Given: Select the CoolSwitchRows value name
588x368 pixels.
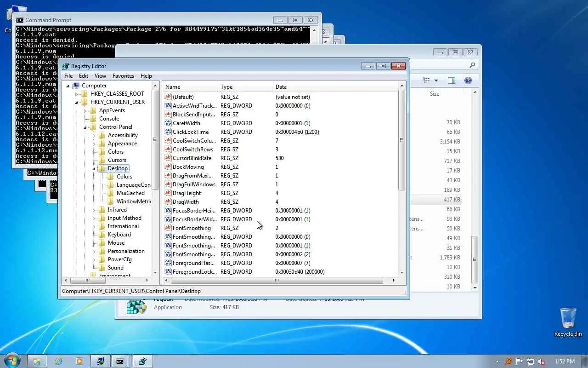Looking at the screenshot, I should click(193, 149).
